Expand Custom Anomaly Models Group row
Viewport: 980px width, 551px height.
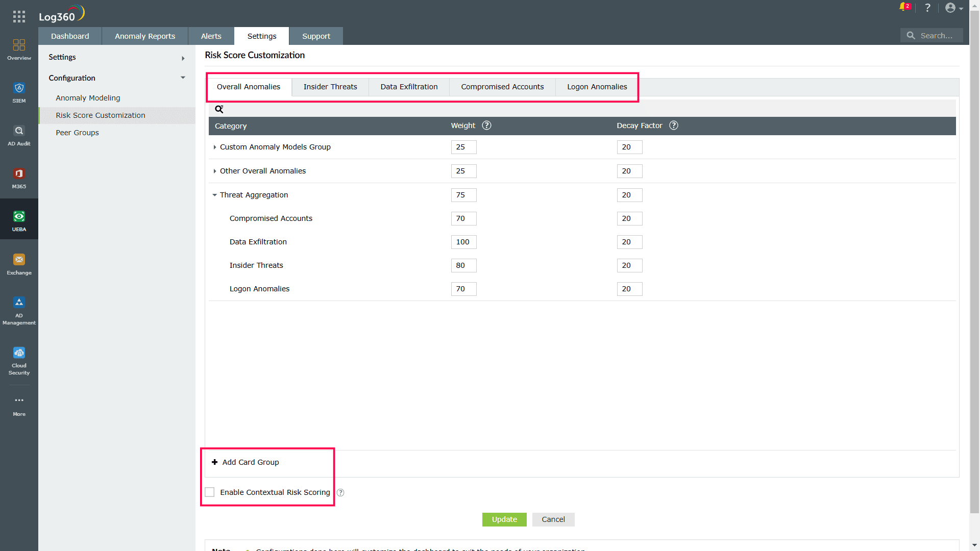[215, 147]
